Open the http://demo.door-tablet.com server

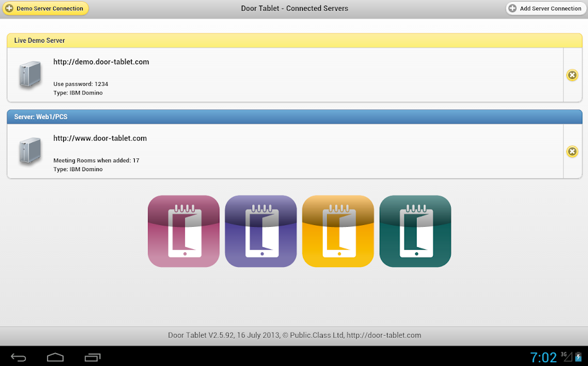click(x=101, y=62)
